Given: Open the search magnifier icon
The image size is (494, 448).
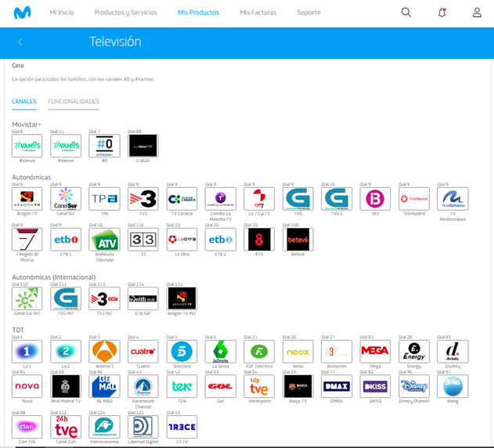Looking at the screenshot, I should tap(406, 13).
